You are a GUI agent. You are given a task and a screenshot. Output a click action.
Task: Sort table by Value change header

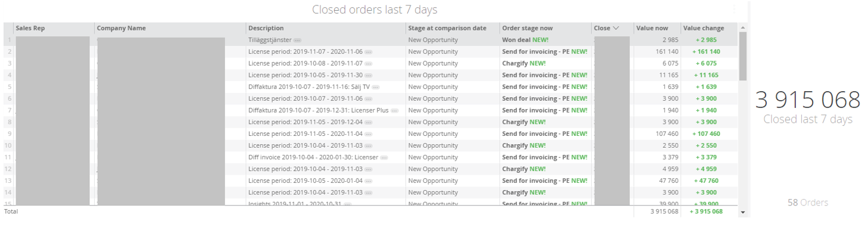[x=704, y=28]
